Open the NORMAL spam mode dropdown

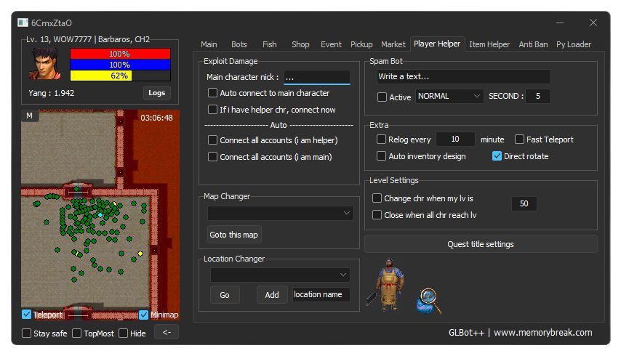click(x=449, y=96)
